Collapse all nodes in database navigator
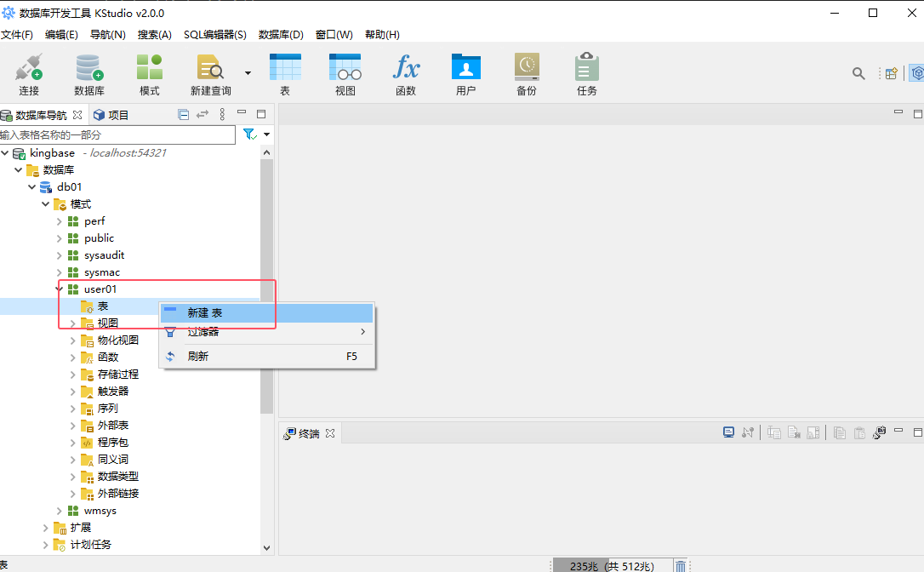Screen dimensions: 924x572 pyautogui.click(x=184, y=115)
